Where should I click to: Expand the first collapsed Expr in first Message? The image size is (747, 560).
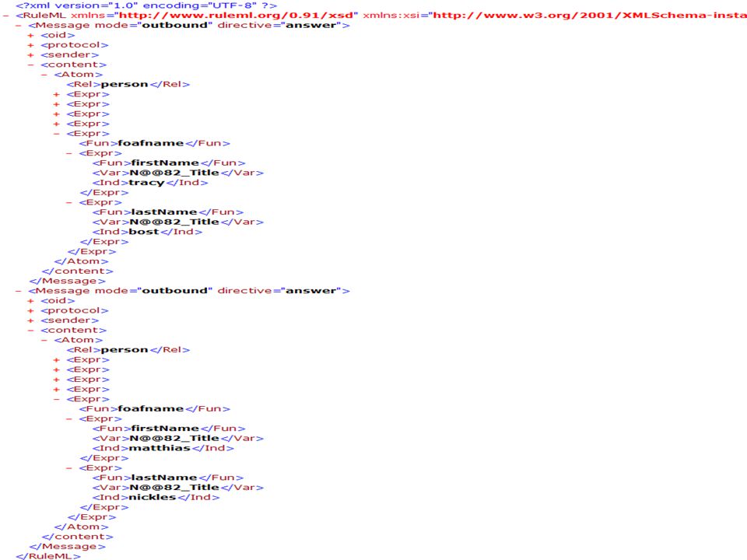[56, 95]
